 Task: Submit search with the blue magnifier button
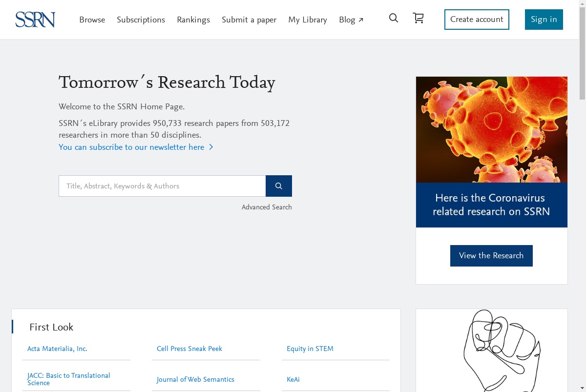click(279, 186)
